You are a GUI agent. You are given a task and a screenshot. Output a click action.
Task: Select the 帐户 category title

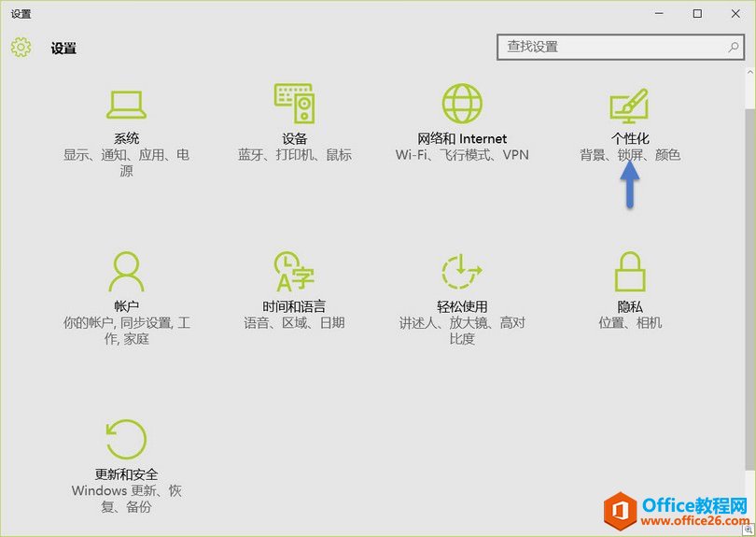point(126,306)
